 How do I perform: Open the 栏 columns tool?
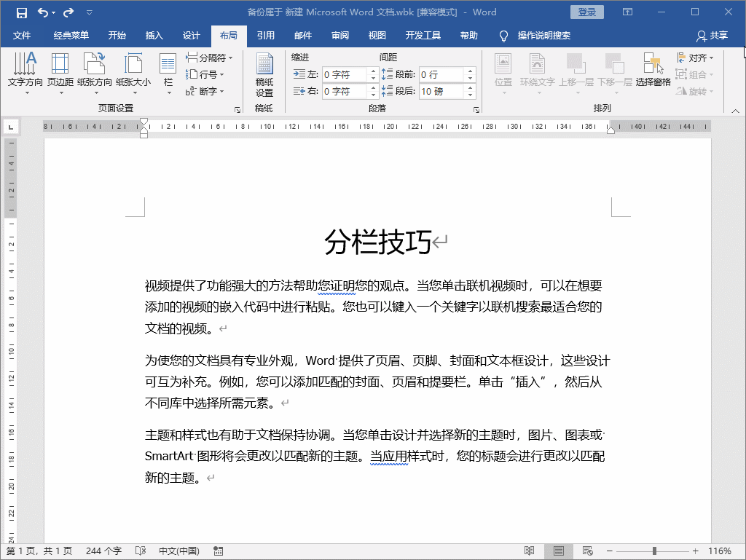click(x=168, y=74)
